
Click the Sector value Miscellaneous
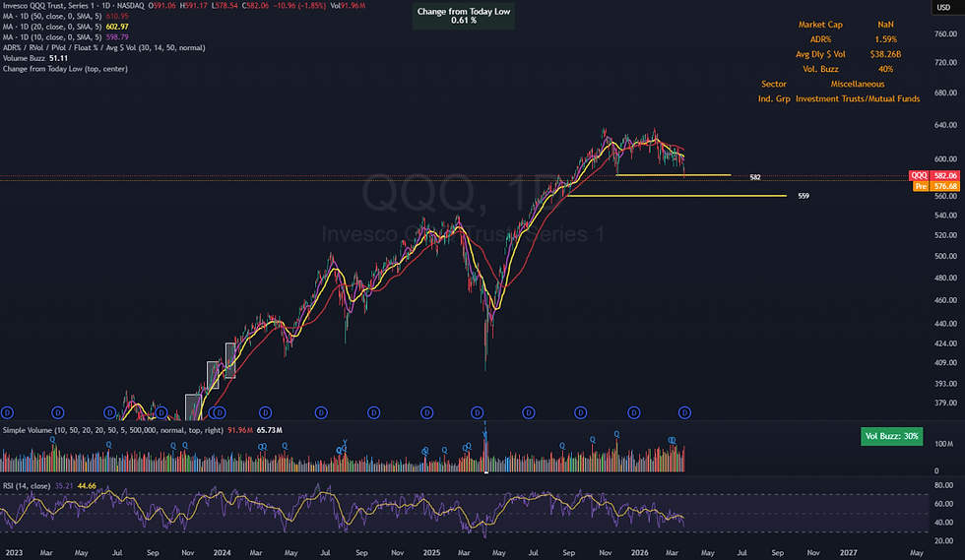[858, 84]
